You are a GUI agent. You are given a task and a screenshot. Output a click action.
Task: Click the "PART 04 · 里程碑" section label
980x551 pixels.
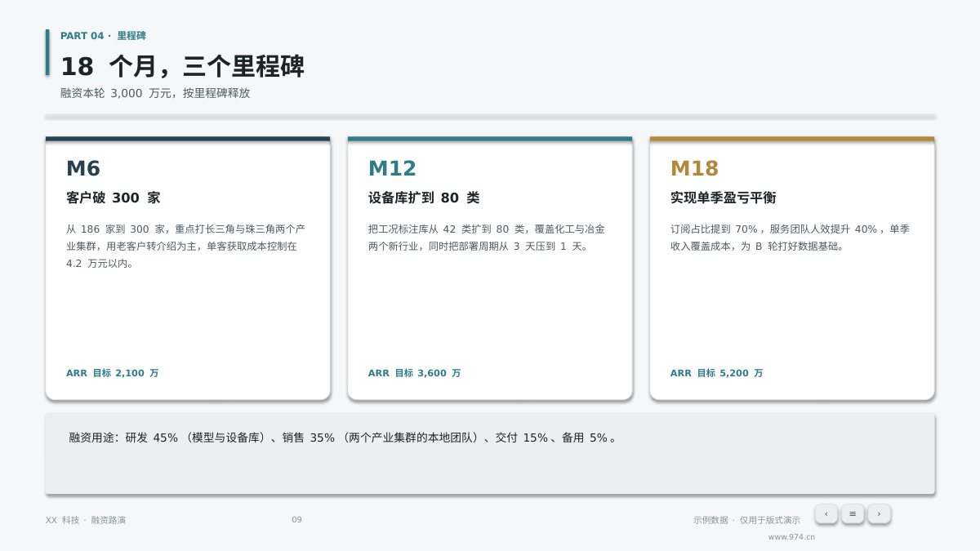point(104,36)
